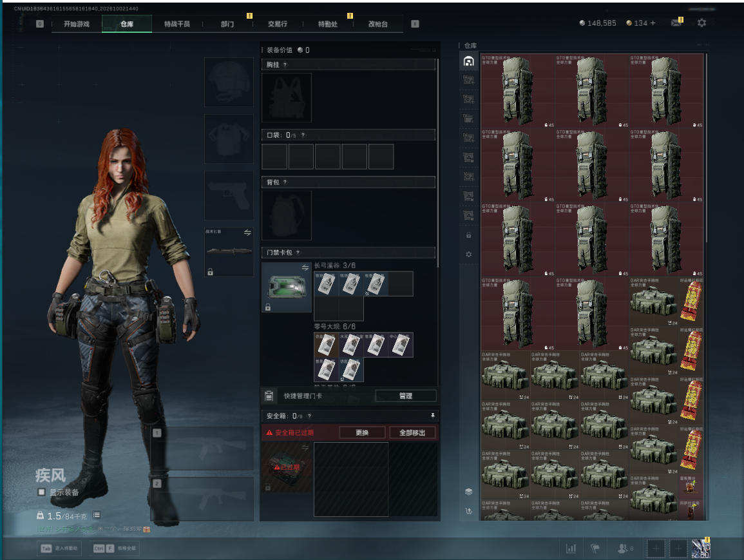Click the empty helmet equipment slot

[x=229, y=82]
